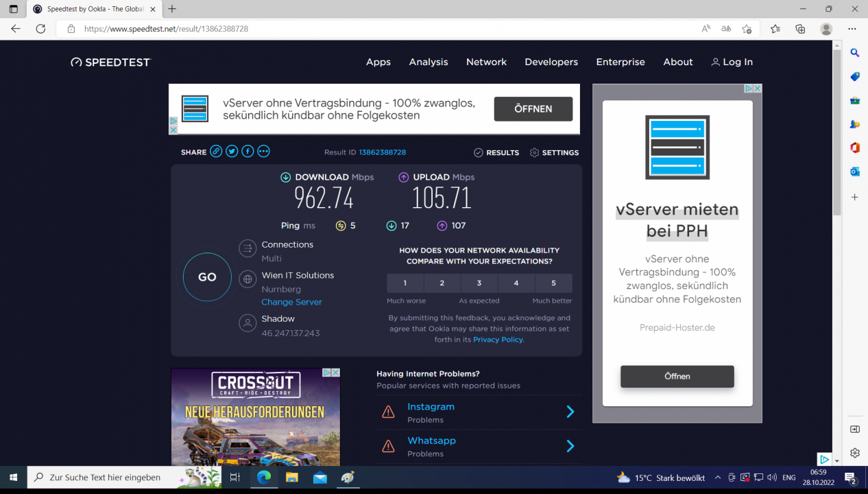Image resolution: width=868 pixels, height=494 pixels.
Task: Open new browser tab
Action: pos(172,9)
